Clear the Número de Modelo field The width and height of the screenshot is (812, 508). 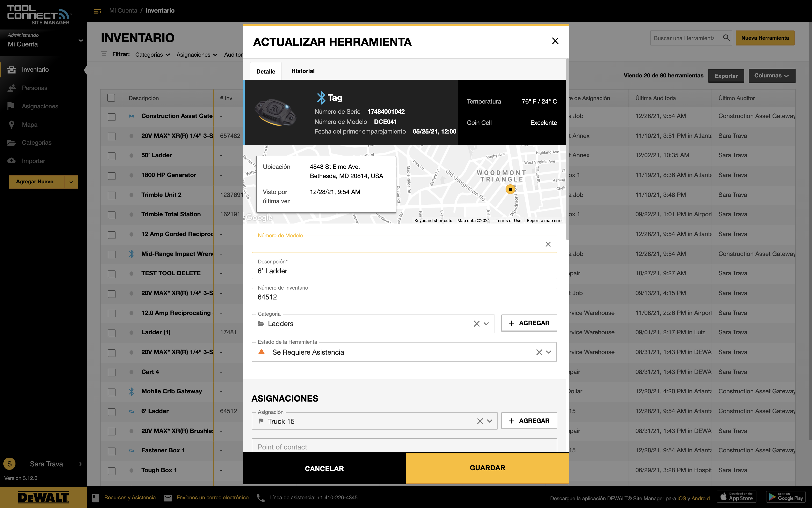pyautogui.click(x=548, y=244)
